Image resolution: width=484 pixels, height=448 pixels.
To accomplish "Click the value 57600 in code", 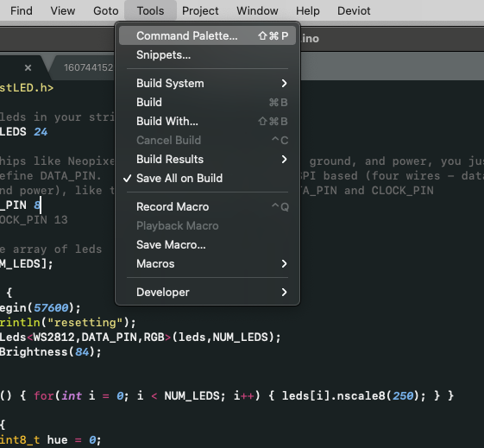I will click(51, 308).
